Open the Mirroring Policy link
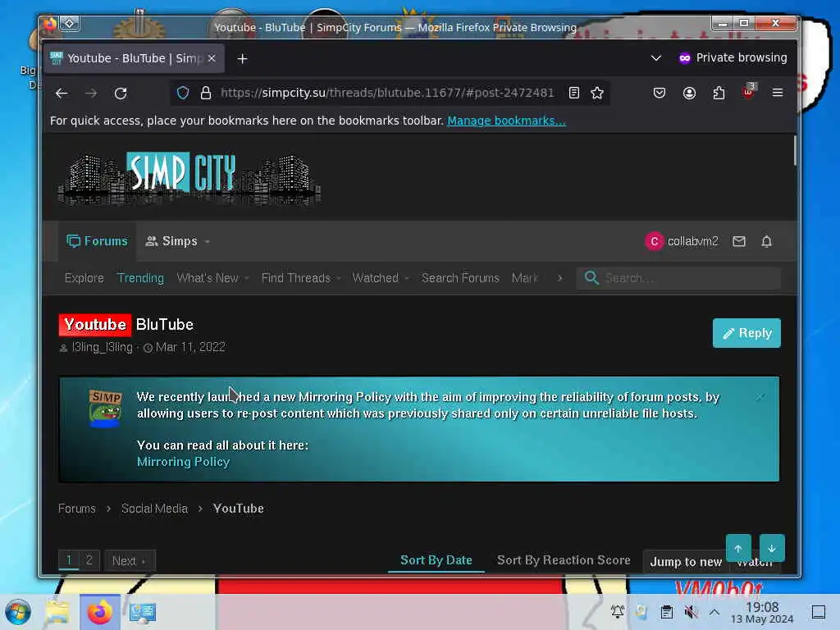This screenshot has height=630, width=840. [183, 462]
